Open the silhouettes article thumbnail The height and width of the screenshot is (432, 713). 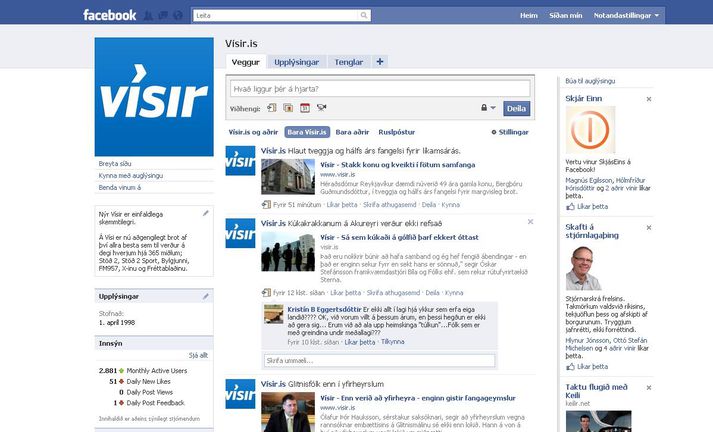point(288,252)
